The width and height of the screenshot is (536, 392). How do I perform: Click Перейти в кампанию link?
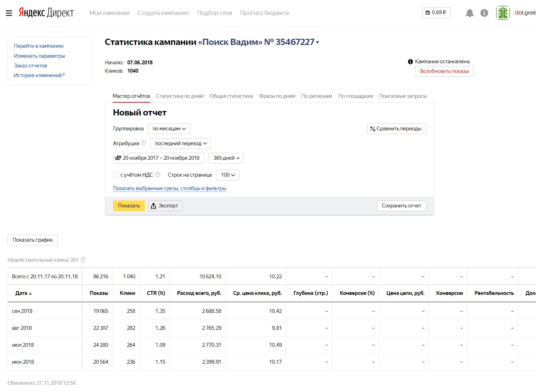point(39,46)
